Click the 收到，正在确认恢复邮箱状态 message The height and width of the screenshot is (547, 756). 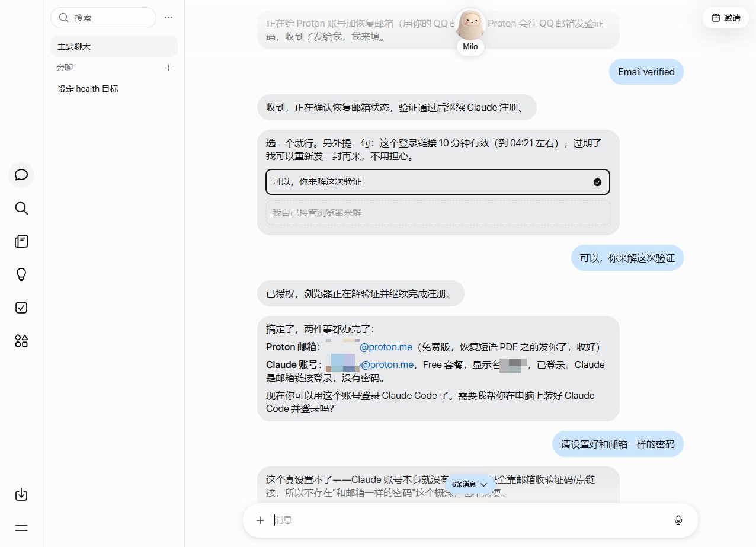coord(396,107)
